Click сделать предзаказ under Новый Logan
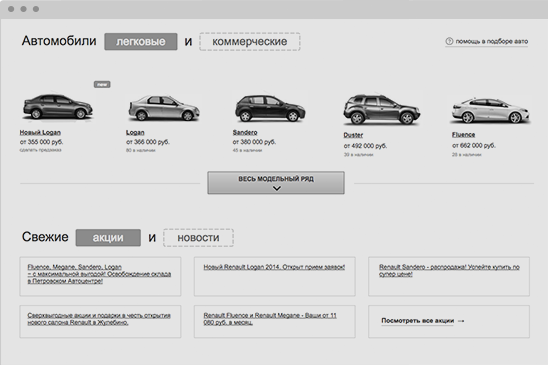Image resolution: width=548 pixels, height=365 pixels. 41,150
